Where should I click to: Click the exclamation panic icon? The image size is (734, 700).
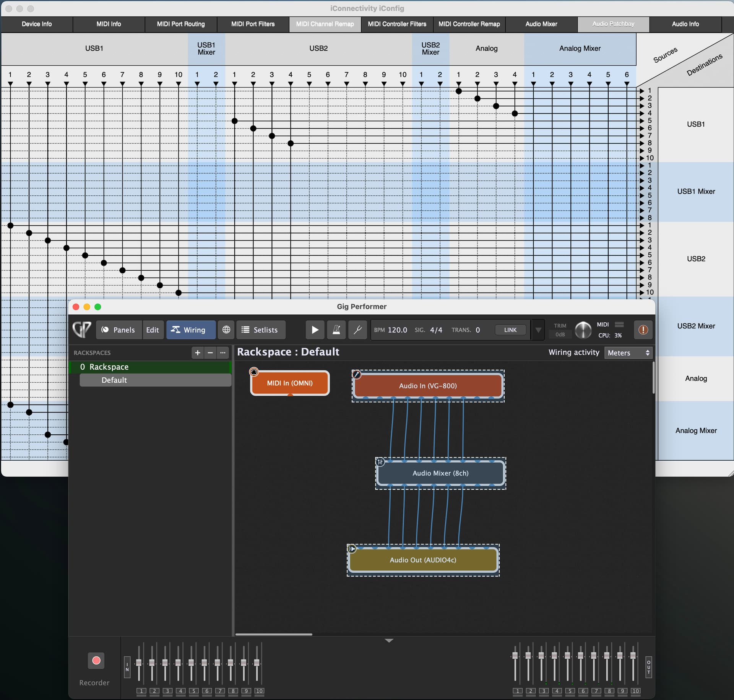point(643,330)
